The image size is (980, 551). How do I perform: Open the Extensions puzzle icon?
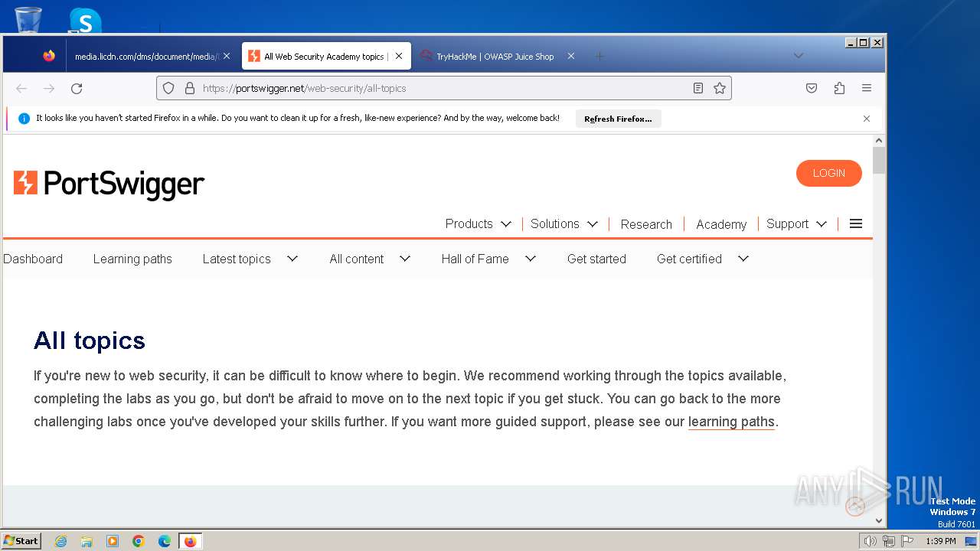pos(839,88)
